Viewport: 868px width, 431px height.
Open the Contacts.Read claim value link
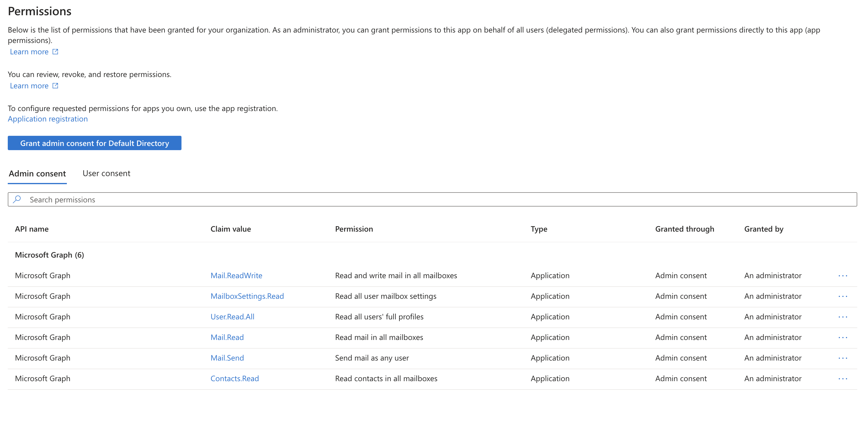235,378
